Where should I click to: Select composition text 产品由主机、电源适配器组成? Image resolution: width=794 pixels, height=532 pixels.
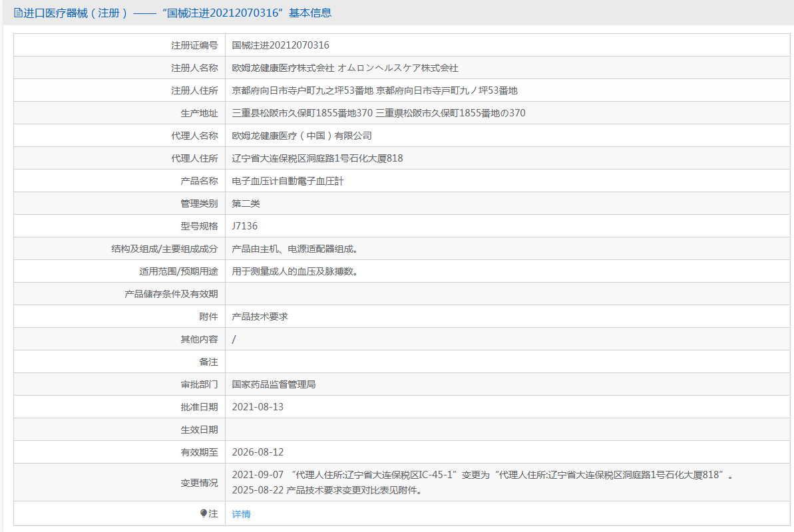point(294,249)
